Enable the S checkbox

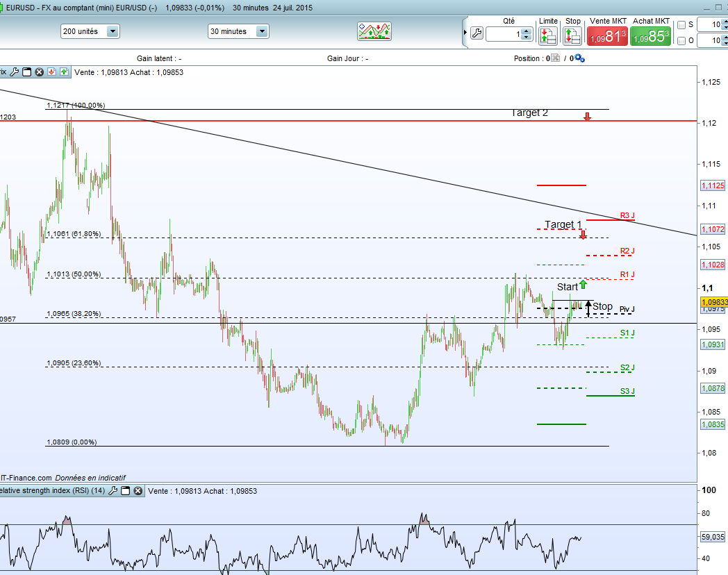[681, 25]
